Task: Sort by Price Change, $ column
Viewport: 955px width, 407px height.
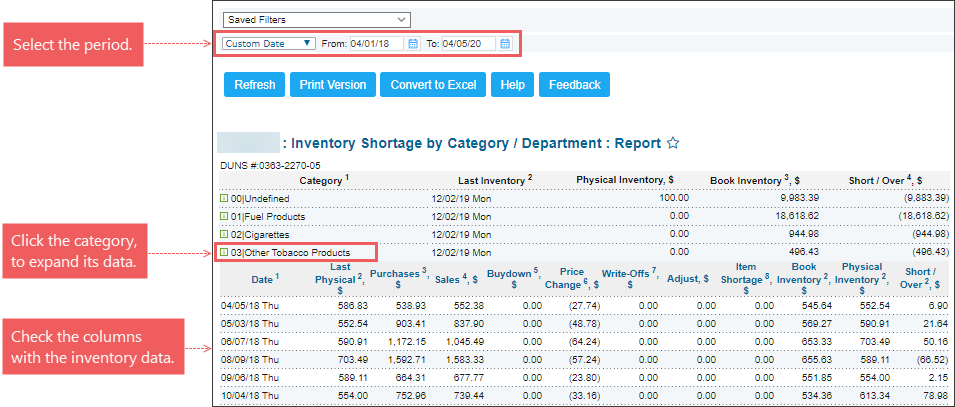Action: coord(572,278)
